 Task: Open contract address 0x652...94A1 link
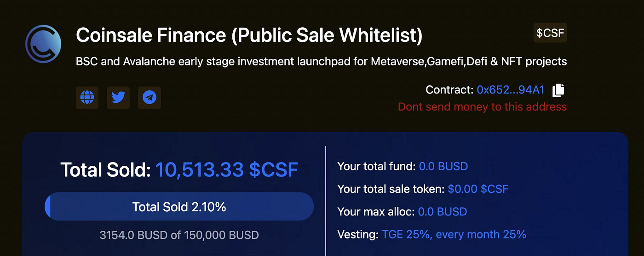(511, 90)
